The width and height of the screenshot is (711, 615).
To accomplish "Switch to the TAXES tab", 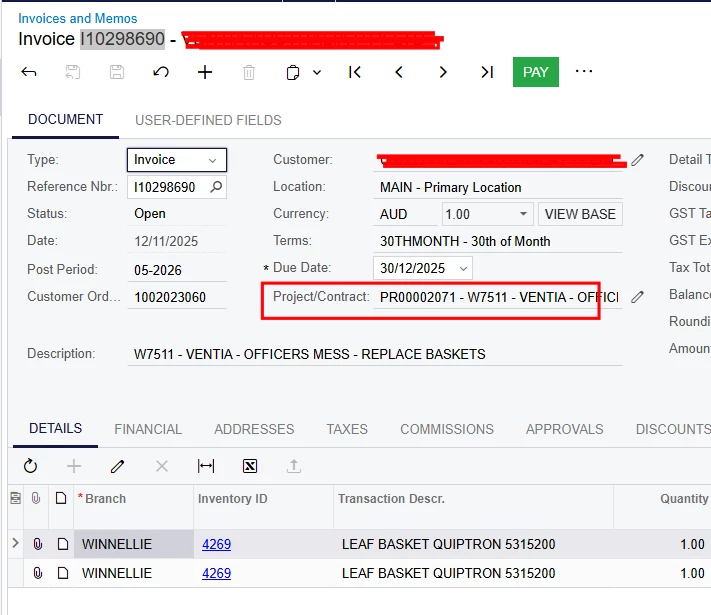I will [x=347, y=429].
